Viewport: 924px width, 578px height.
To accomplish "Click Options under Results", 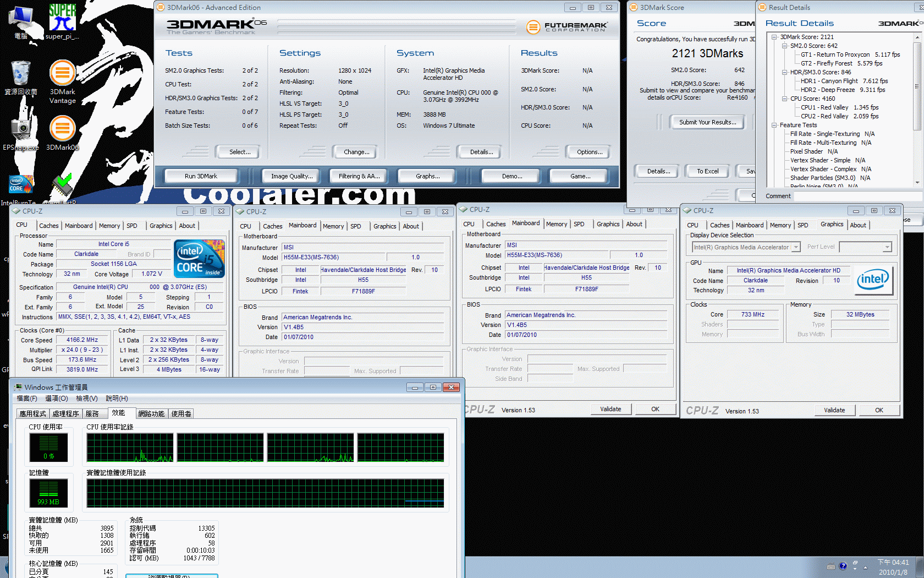I will pos(590,152).
